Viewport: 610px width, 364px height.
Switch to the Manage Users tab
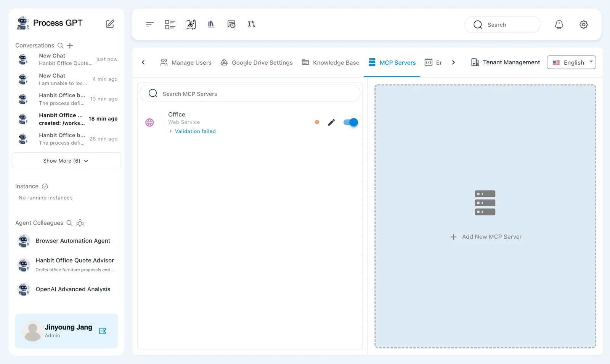point(186,62)
